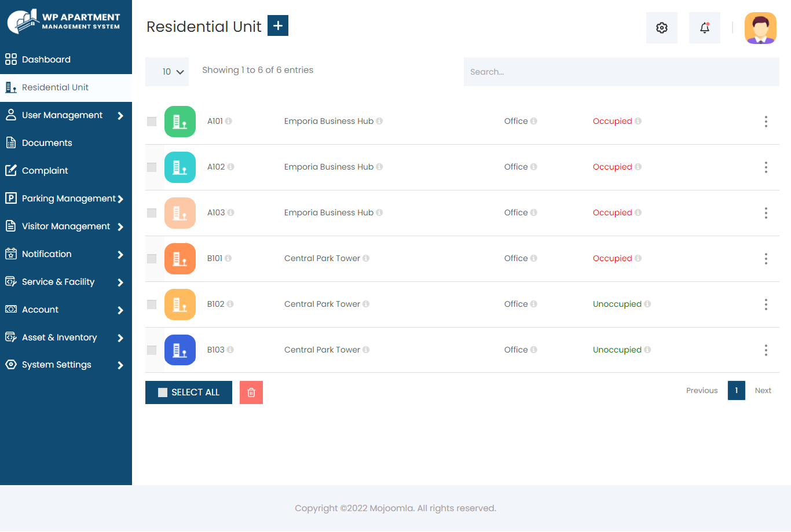Viewport: 791px width, 532px height.
Task: Click the blue building icon for B103
Action: [180, 350]
